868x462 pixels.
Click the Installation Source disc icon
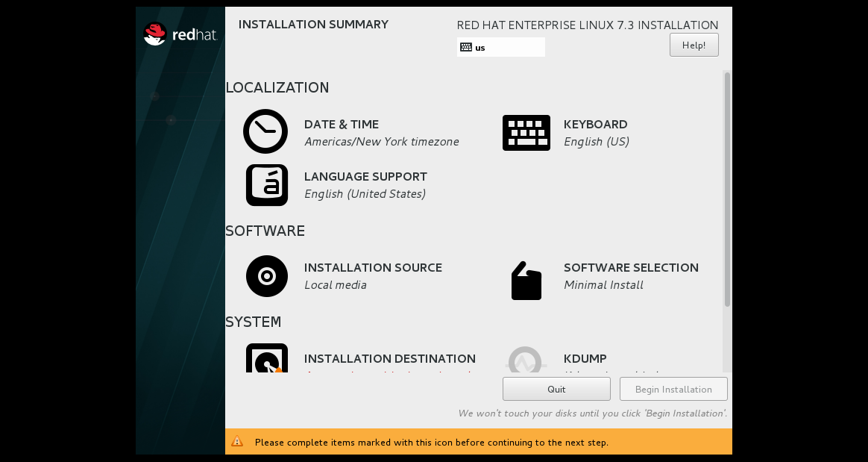point(267,276)
